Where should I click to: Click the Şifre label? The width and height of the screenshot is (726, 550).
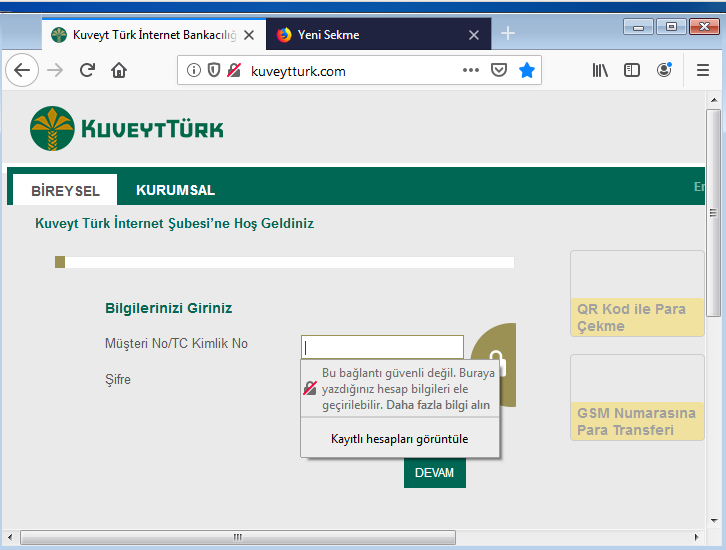(118, 380)
